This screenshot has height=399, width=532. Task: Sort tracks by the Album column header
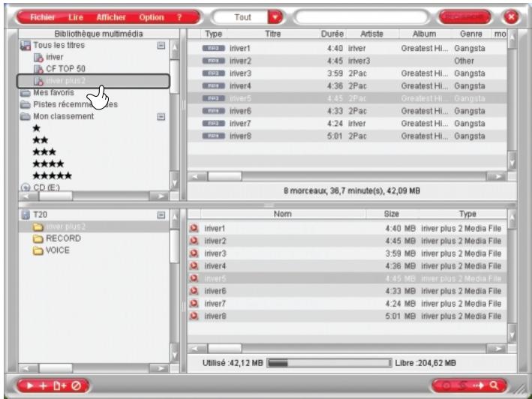(x=425, y=34)
